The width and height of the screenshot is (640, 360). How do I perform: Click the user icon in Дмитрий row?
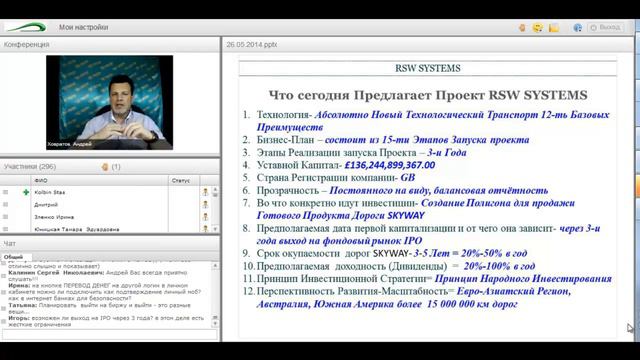click(205, 204)
